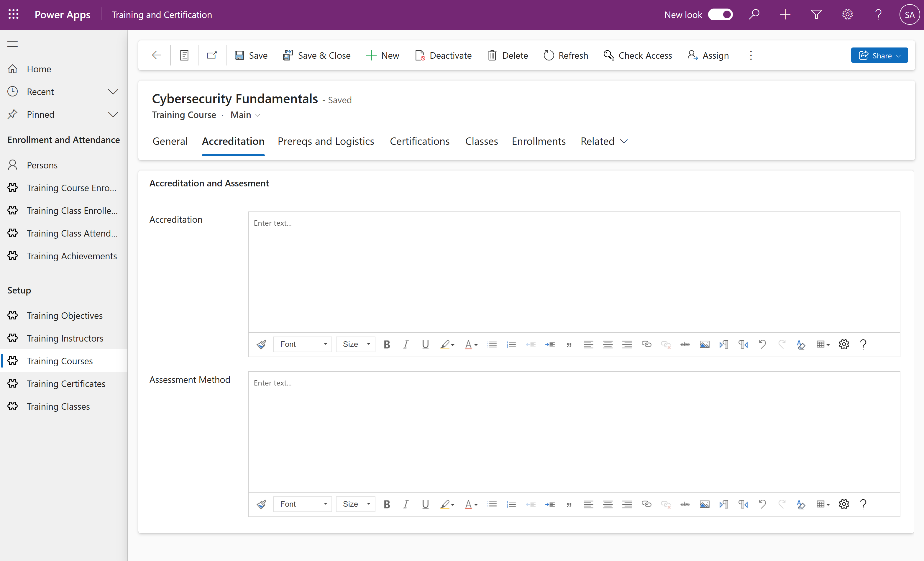Open the SA account avatar

(909, 15)
